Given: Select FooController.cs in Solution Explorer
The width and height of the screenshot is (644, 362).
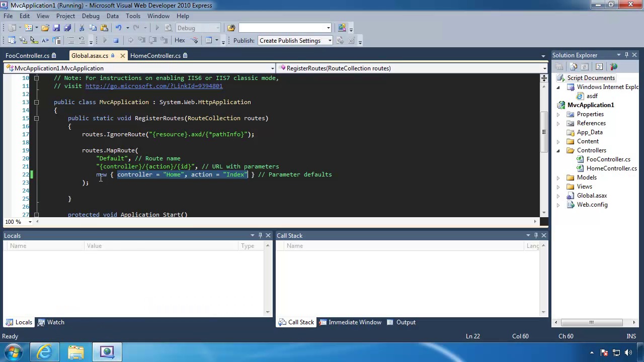Looking at the screenshot, I should pyautogui.click(x=608, y=159).
